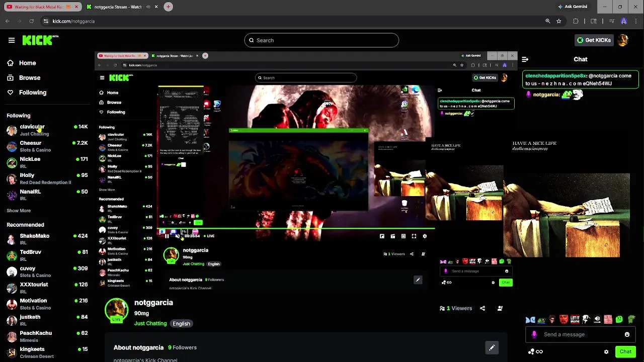Insert the pink face emote
Viewport: 644px width, 362px height.
(x=608, y=319)
